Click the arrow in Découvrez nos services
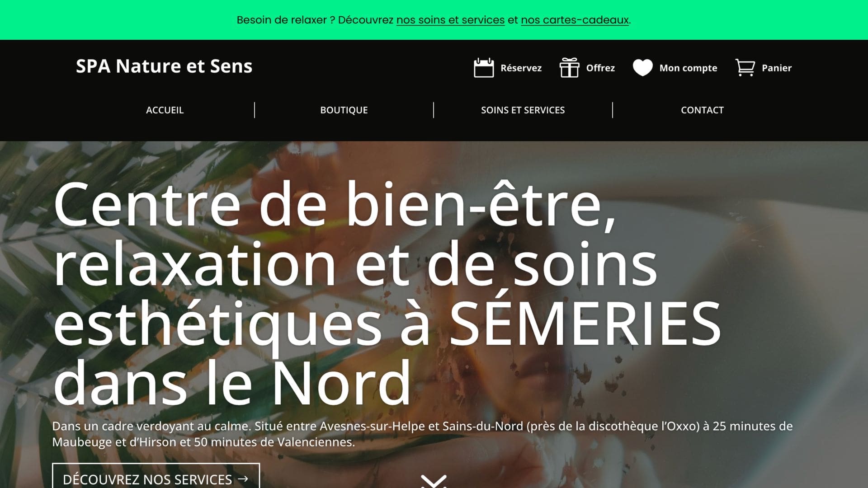 [243, 479]
